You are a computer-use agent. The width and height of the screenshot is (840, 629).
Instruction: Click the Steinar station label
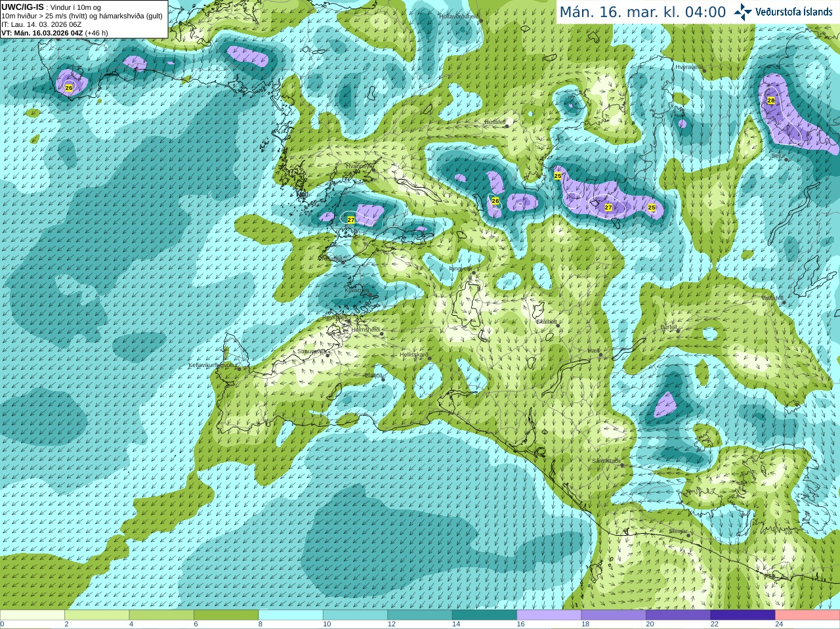click(678, 531)
